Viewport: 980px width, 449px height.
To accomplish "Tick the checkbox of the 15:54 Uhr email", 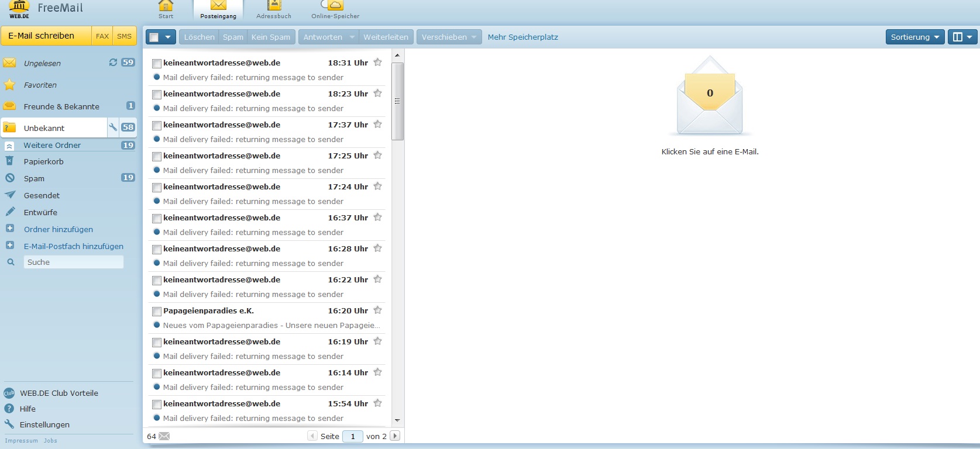I will coord(157,404).
